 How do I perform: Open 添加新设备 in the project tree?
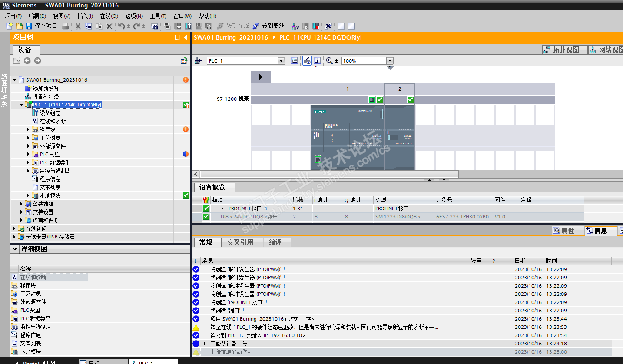pyautogui.click(x=46, y=88)
